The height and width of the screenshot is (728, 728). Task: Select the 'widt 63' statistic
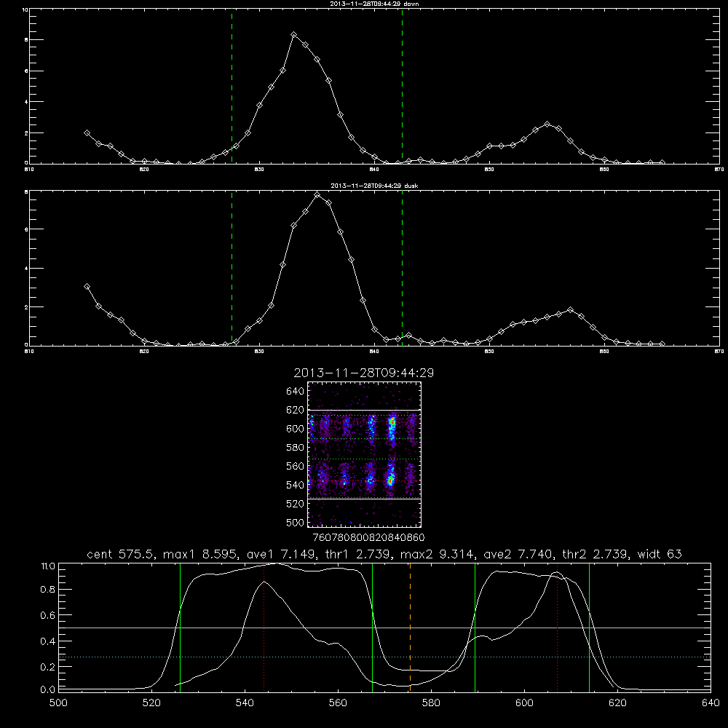click(x=660, y=554)
